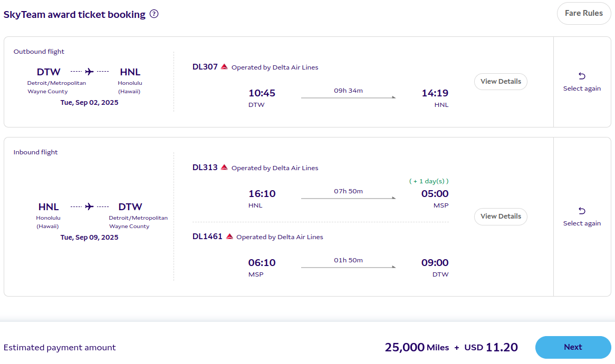Open Fare Rules

point(584,13)
